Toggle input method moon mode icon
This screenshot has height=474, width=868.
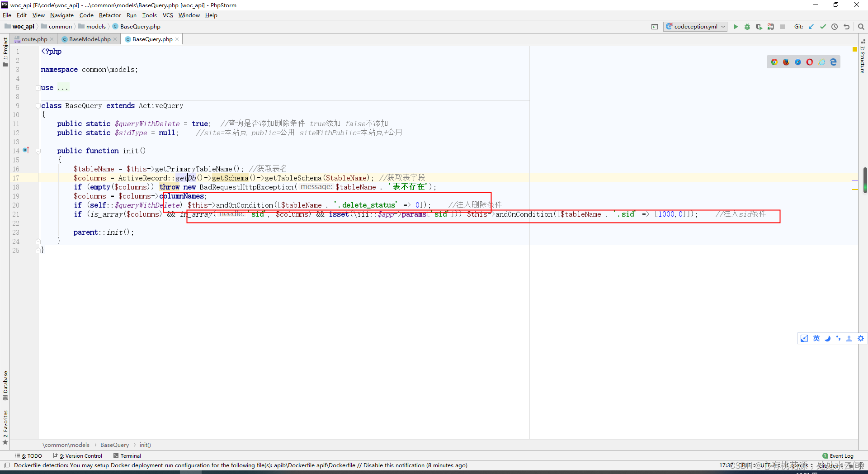click(827, 338)
